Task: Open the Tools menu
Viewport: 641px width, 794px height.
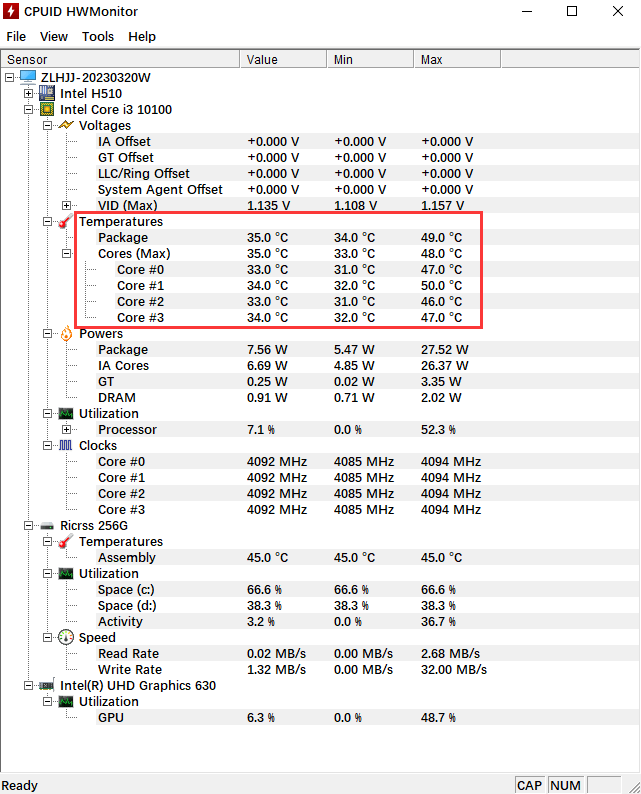Action: 98,36
